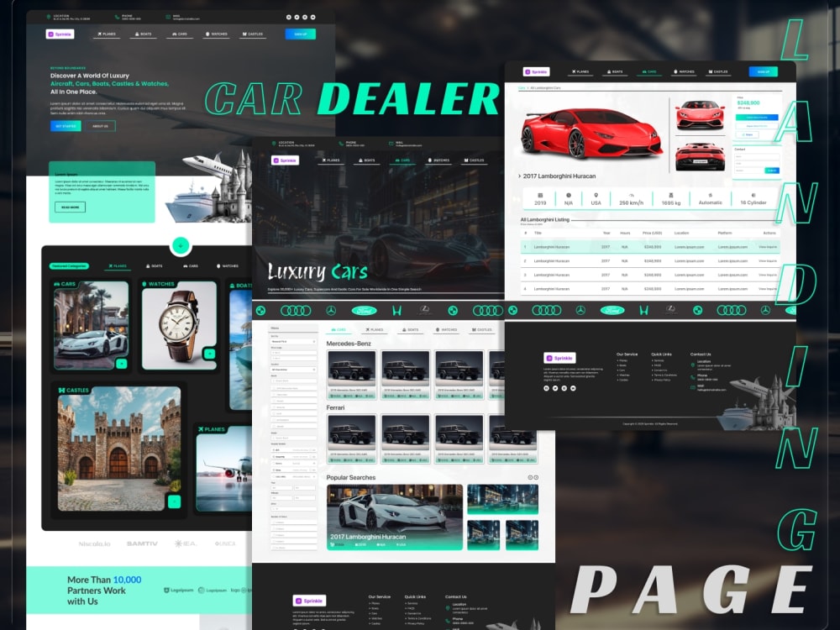Open the 2017 Lamborghini Huracan popular search card
840x630 pixels.
(x=395, y=517)
